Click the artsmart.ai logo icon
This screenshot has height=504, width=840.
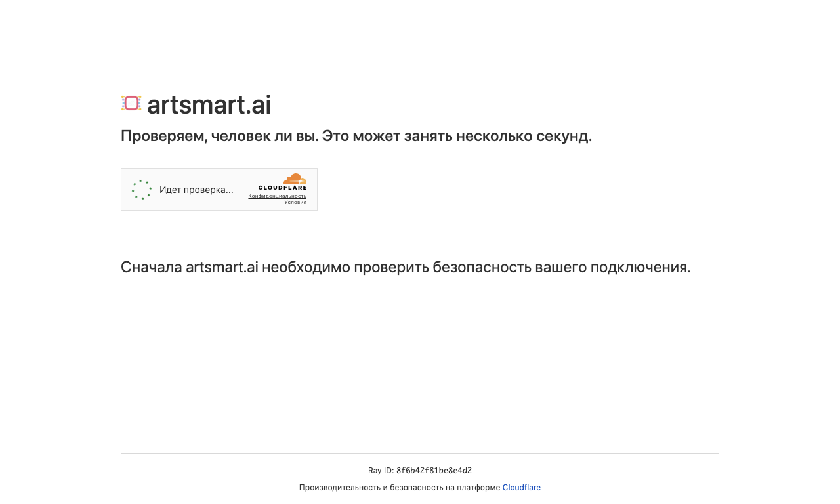pos(131,103)
